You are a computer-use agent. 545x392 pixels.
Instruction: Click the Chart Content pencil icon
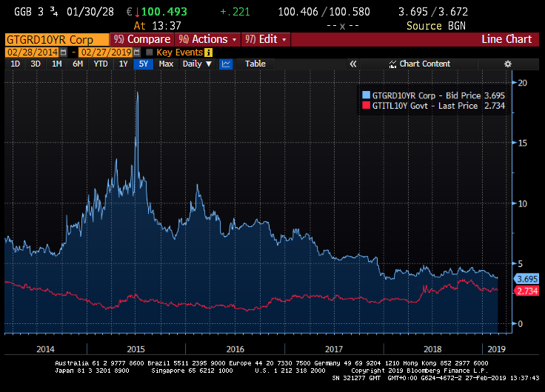click(392, 64)
